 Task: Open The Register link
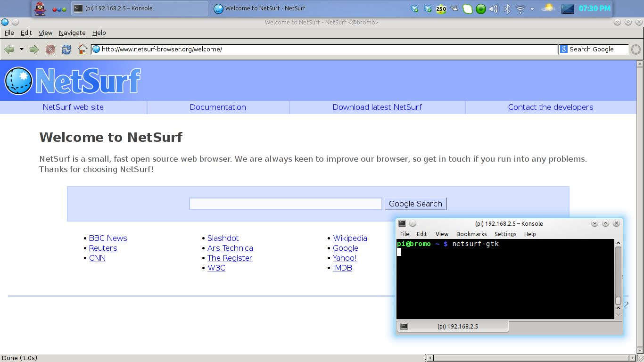pos(230,258)
